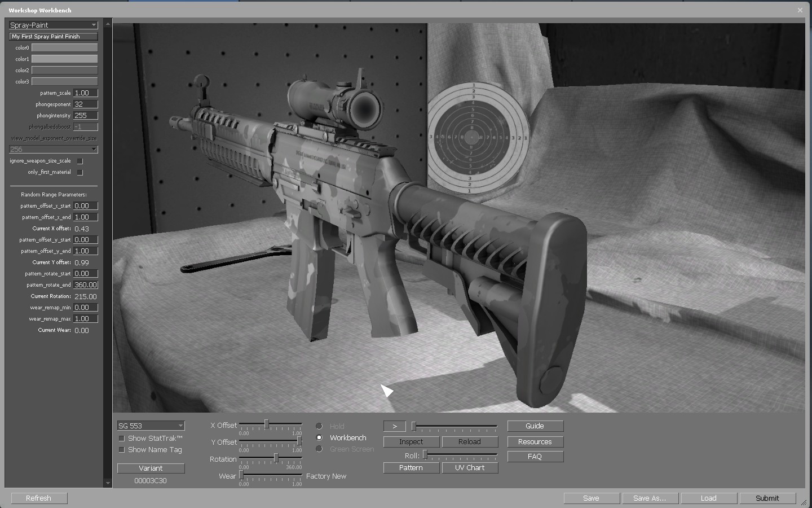Image resolution: width=812 pixels, height=508 pixels.
Task: Click the pattern_rotate_end field
Action: click(86, 285)
